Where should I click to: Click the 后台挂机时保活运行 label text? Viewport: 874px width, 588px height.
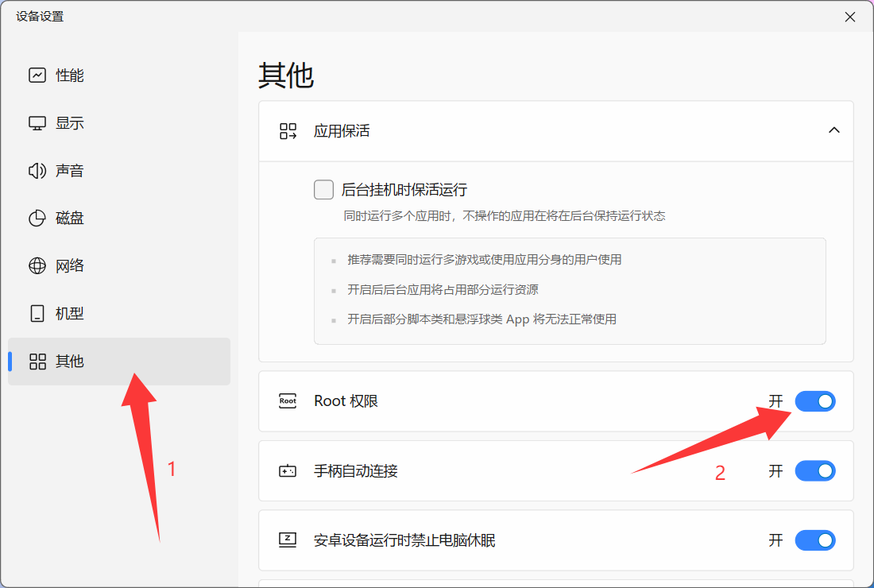404,189
